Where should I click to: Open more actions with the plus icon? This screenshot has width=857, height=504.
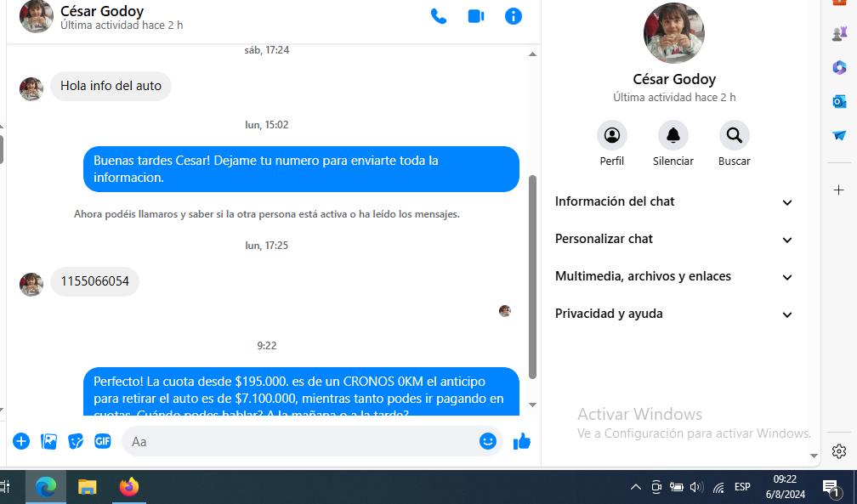[21, 441]
